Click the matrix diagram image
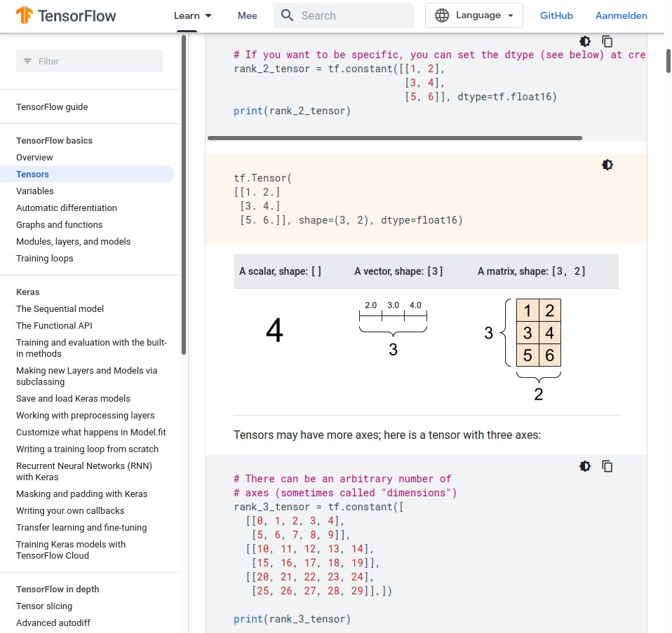This screenshot has height=633, width=672. click(523, 350)
